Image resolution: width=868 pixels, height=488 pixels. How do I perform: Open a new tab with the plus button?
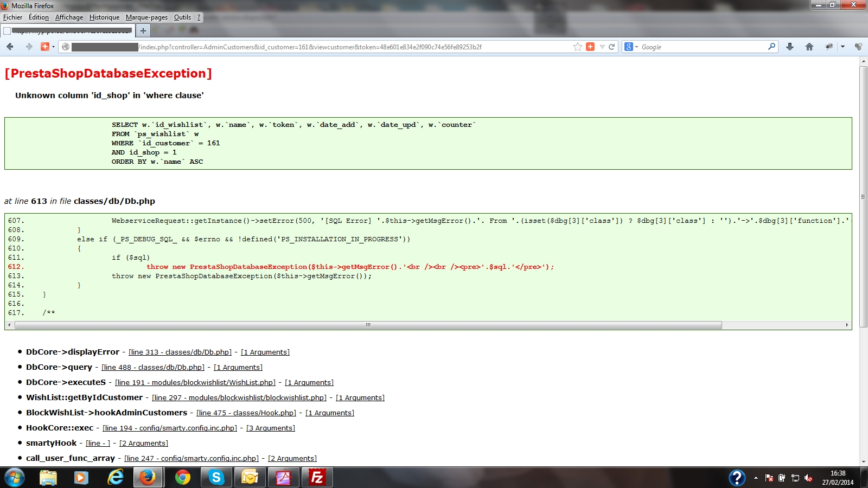point(143,30)
